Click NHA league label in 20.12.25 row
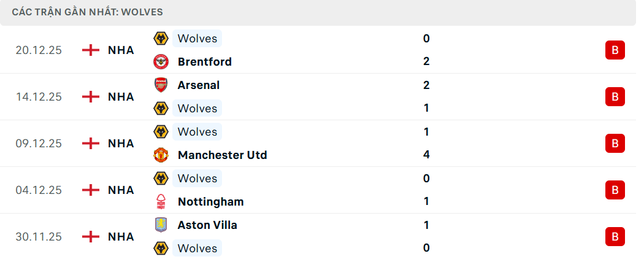The image size is (644, 259). (121, 50)
